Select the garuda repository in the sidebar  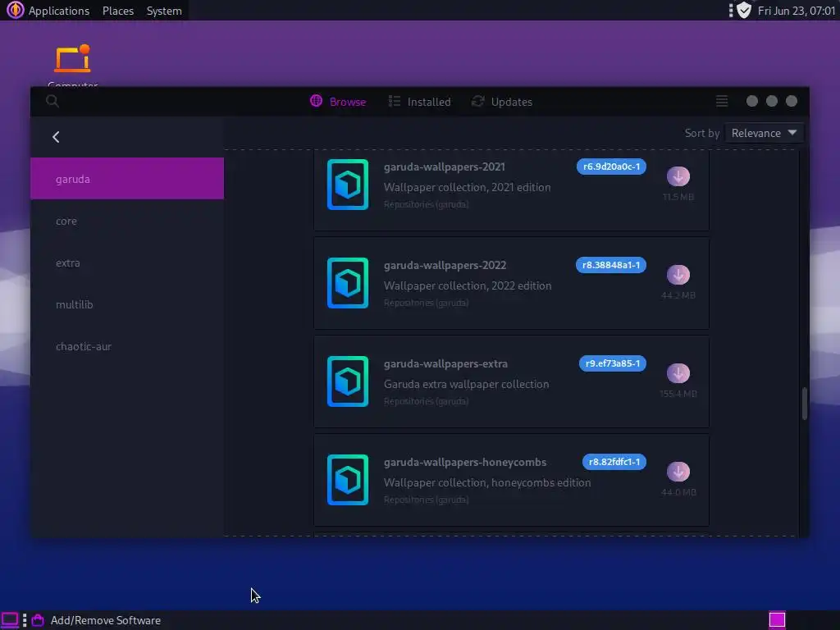click(x=127, y=178)
